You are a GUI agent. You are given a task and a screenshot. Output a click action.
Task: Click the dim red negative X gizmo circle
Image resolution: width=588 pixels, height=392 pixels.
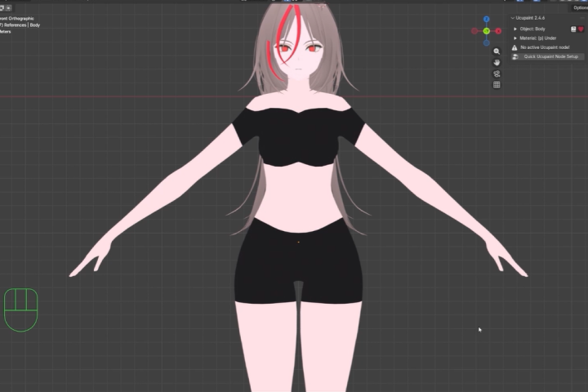(x=474, y=31)
